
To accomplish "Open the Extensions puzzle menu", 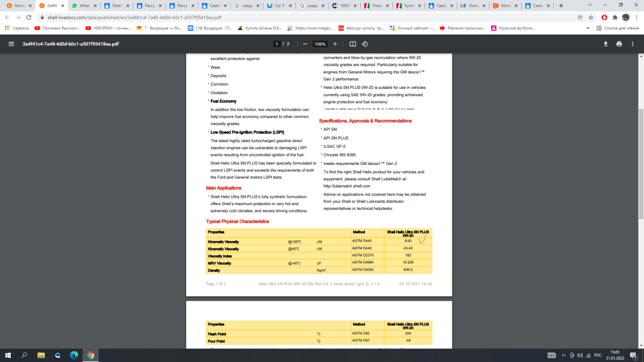I will 615,17.
